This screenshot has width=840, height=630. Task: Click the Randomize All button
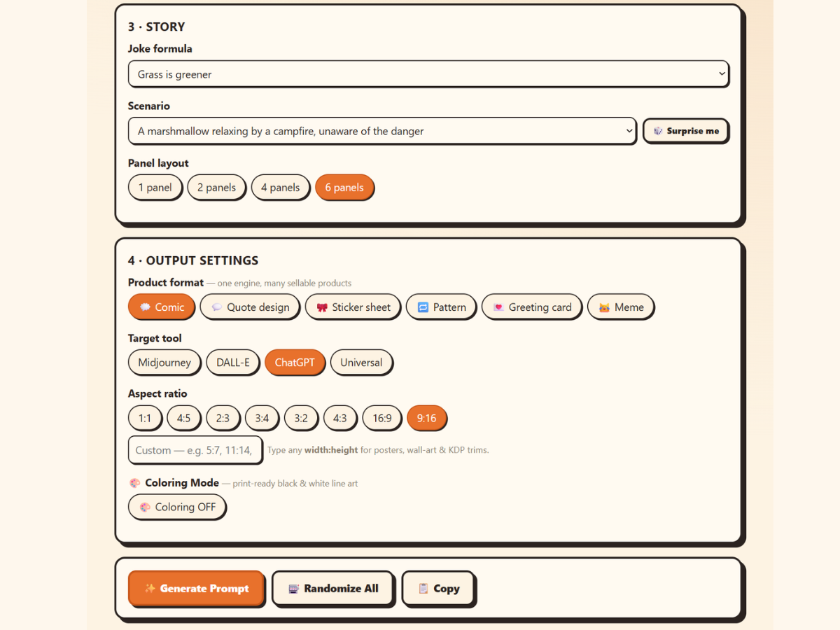point(333,589)
